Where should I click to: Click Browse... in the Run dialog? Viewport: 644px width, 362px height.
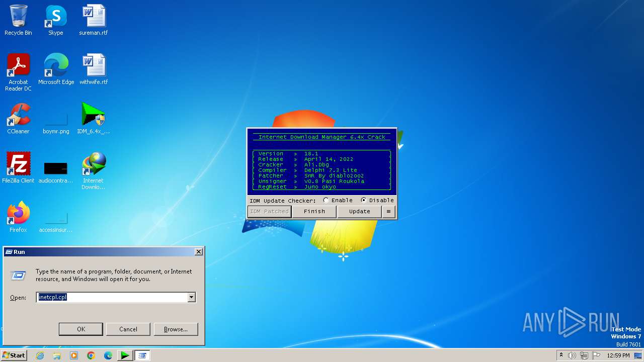click(x=176, y=329)
